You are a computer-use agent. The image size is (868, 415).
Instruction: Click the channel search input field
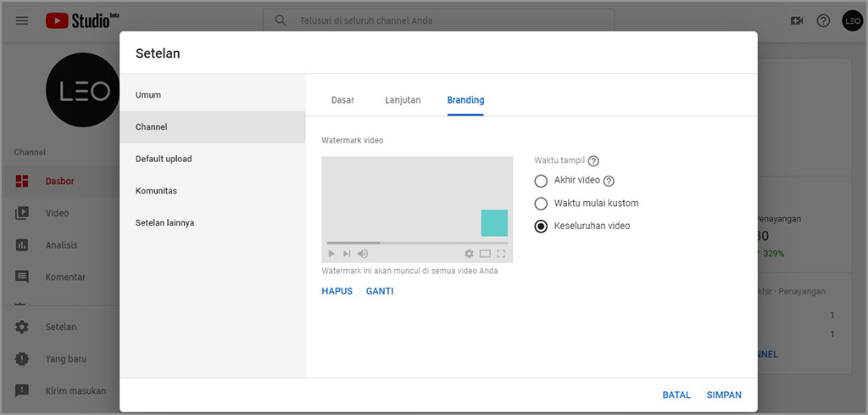coord(449,20)
